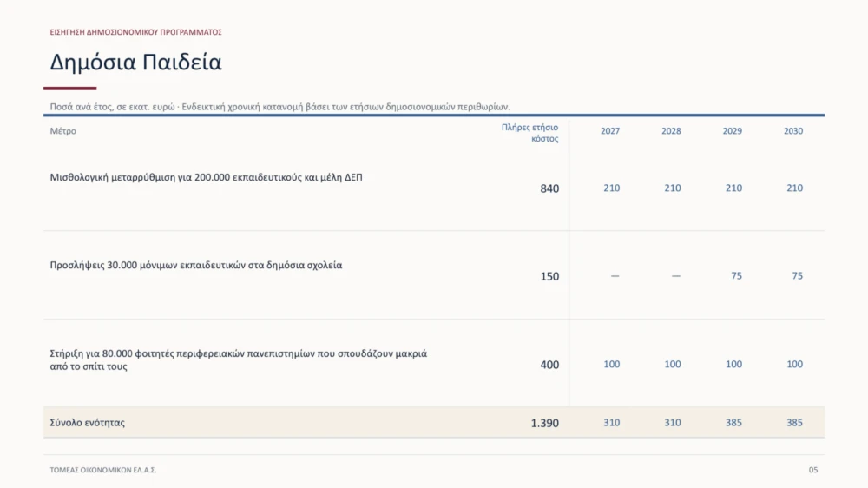868x488 pixels.
Task: Select the header text "ΕΙΣΗΓΗΣΗ ΔΗΜΟΣΙΟΝΟΜΙΚΟΥ ΠΡΟΓΡΑΜΜΑΤΟΣ"
Action: pyautogui.click(x=135, y=32)
